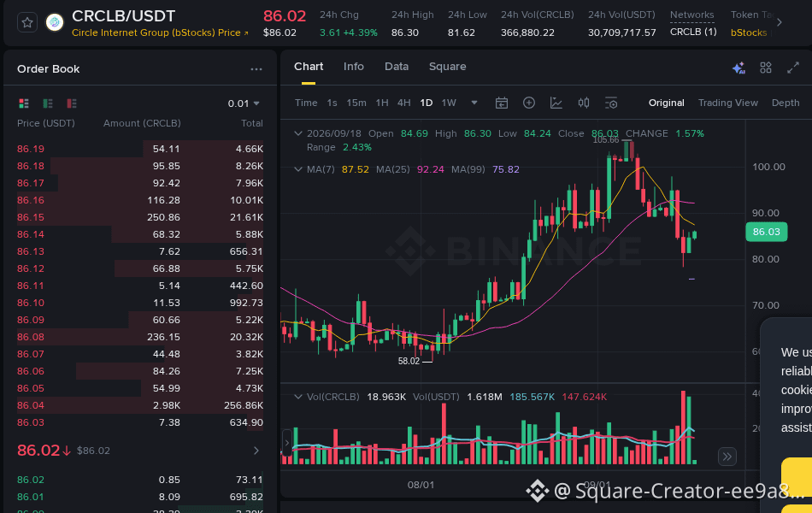Image resolution: width=812 pixels, height=513 pixels.
Task: Select the 4H time interval
Action: pyautogui.click(x=404, y=103)
